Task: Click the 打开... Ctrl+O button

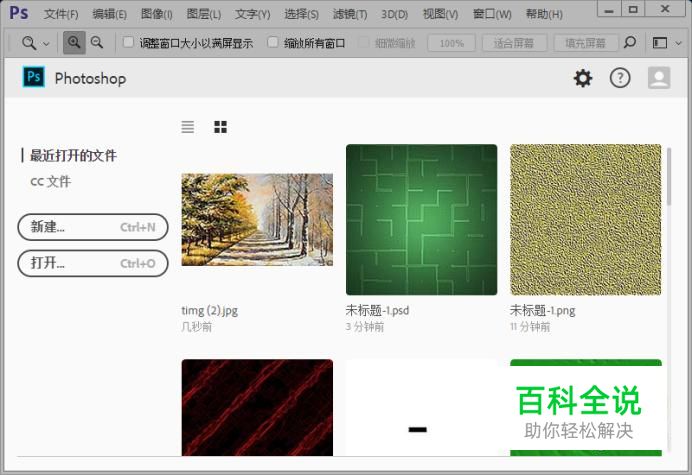Action: (93, 263)
